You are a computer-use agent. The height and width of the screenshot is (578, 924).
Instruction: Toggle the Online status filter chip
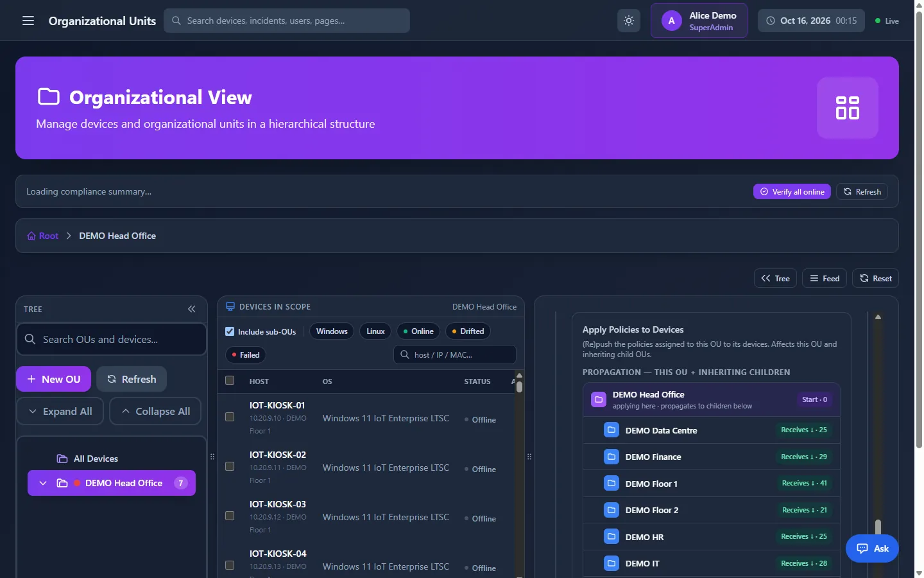pos(418,331)
